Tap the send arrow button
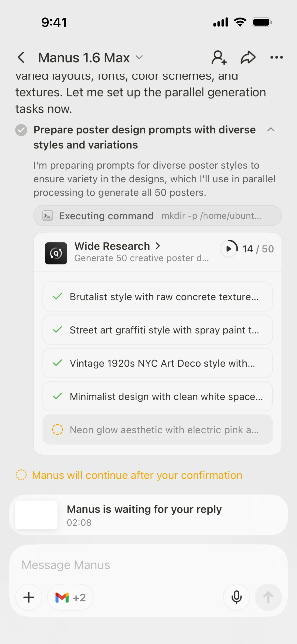 coord(268,597)
